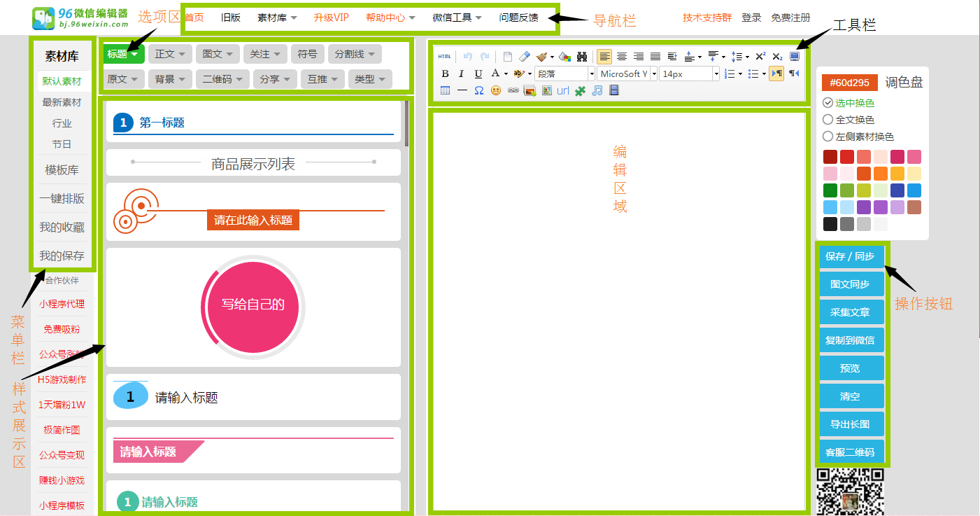Viewport: 980px width, 516px height.
Task: Click the 清空 clear button
Action: (x=850, y=396)
